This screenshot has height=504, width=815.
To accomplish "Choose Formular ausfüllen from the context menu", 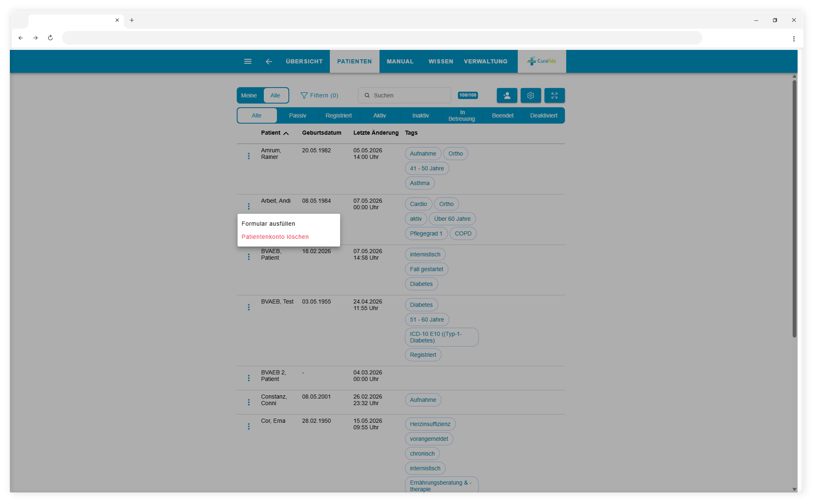I will 289,224.
